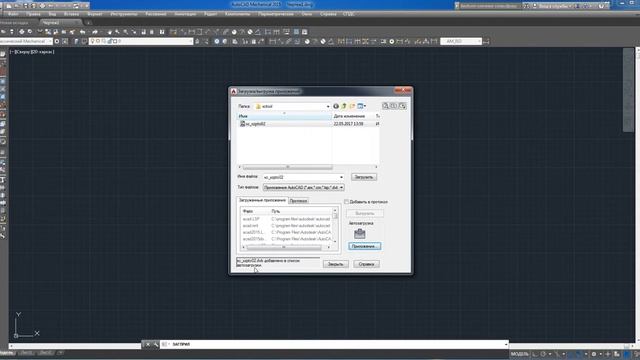Open the Вставка menu
This screenshot has width=640, height=360.
click(x=71, y=14)
